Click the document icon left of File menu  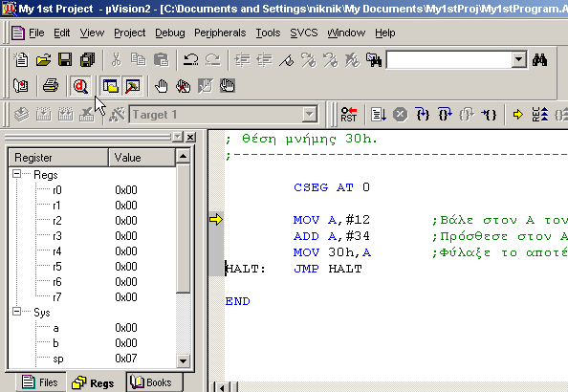point(18,33)
